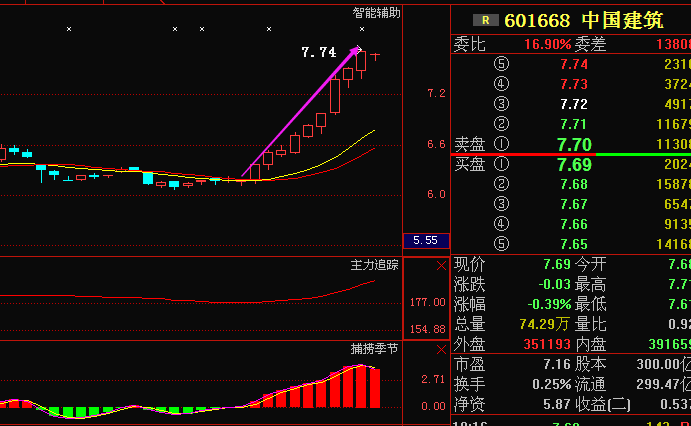Click the 外盘 value 351193
The width and height of the screenshot is (691, 426).
point(547,344)
